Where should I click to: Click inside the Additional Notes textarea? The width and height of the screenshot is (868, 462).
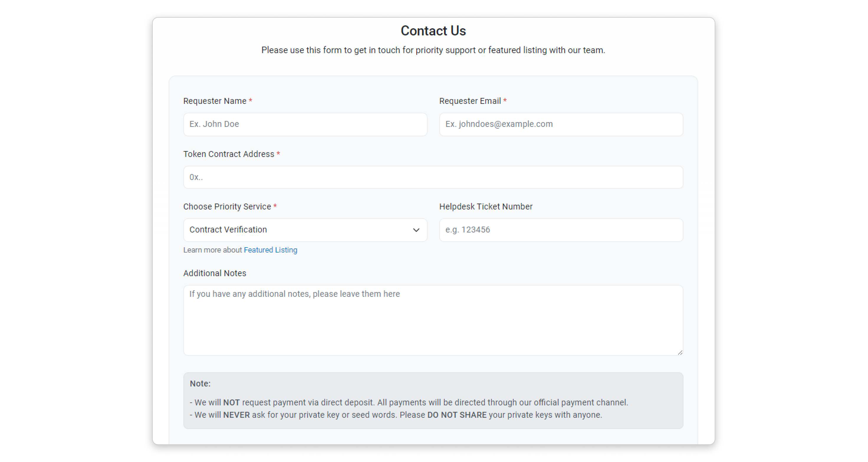click(x=433, y=320)
